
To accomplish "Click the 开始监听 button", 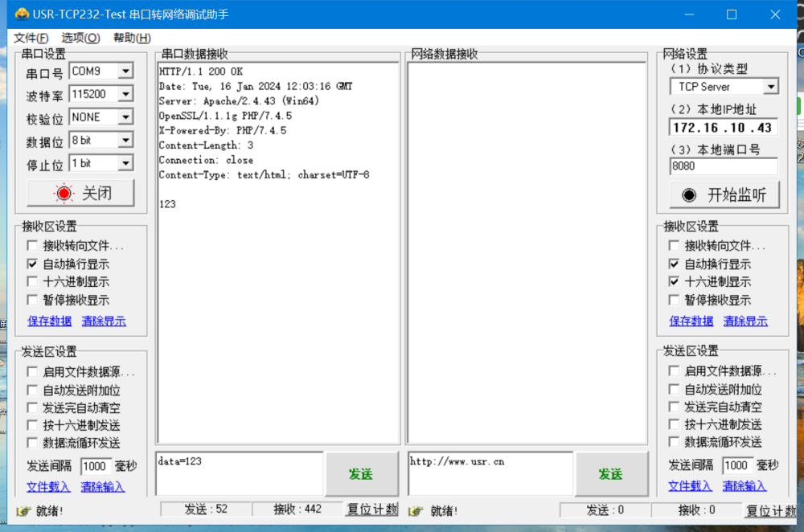I will pyautogui.click(x=724, y=194).
